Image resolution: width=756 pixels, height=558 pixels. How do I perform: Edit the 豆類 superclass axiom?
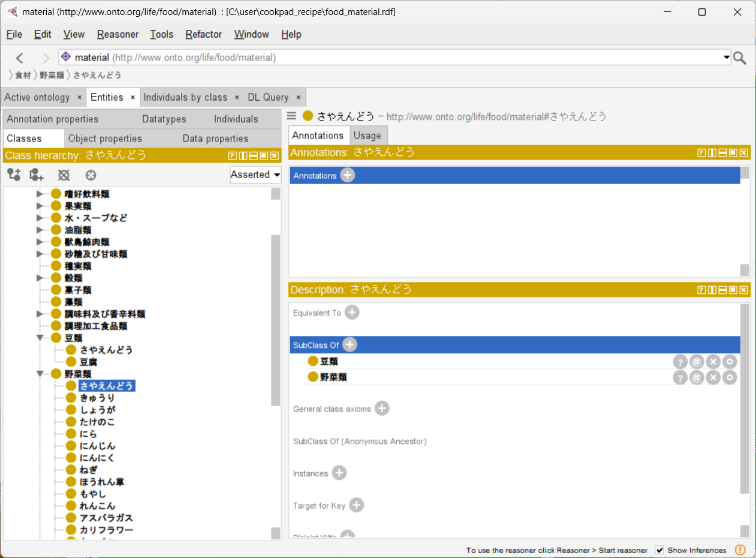coord(730,361)
